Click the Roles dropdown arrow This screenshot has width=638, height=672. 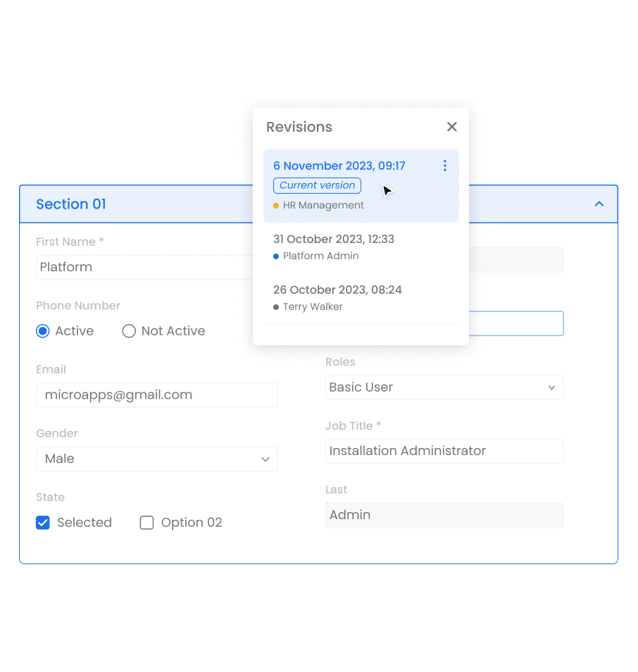tap(552, 387)
